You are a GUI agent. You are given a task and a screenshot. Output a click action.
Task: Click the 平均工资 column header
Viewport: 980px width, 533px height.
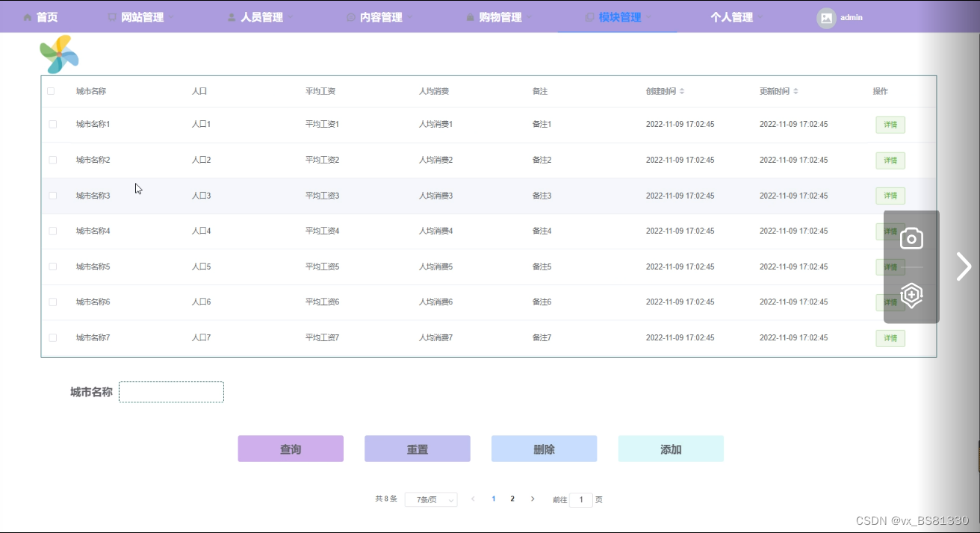pos(320,91)
